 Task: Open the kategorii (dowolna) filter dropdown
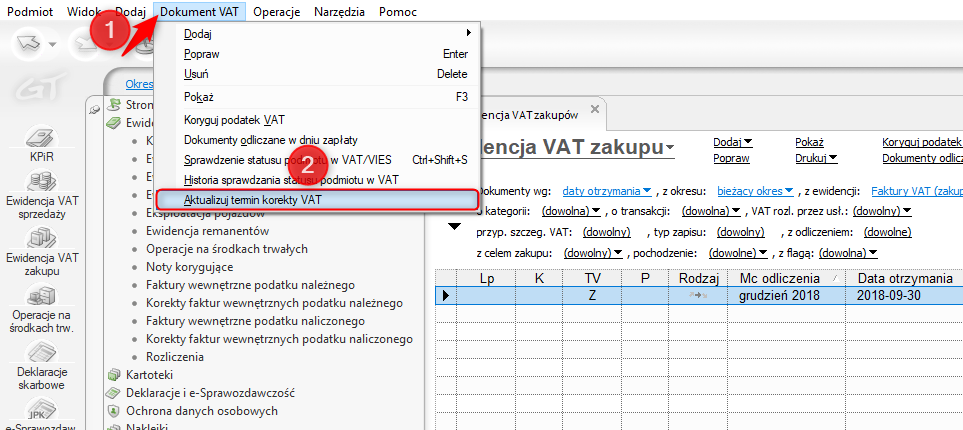coord(571,211)
